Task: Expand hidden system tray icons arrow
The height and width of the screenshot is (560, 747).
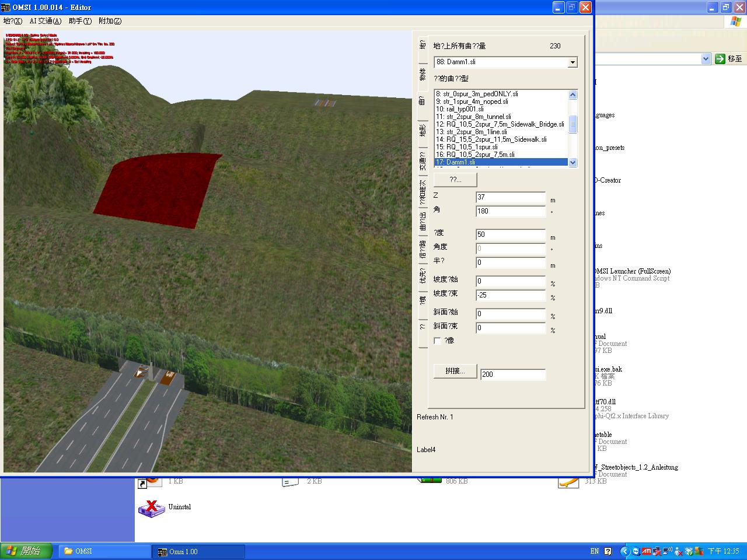Action: 624,551
